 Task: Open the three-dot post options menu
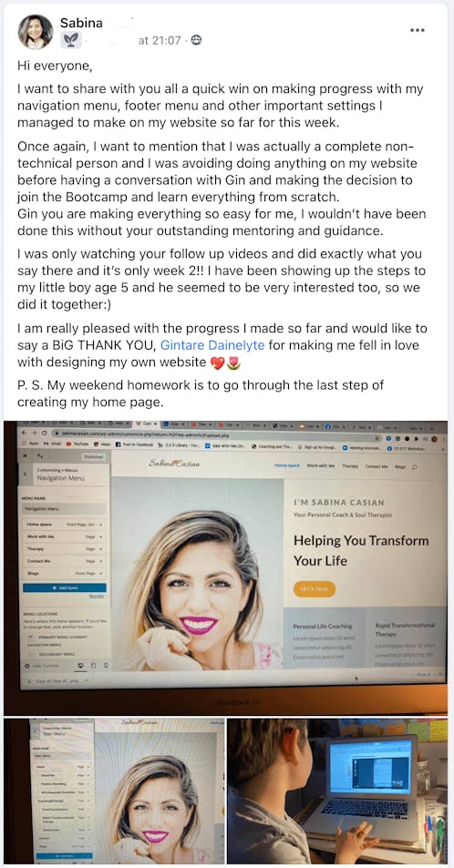click(417, 30)
